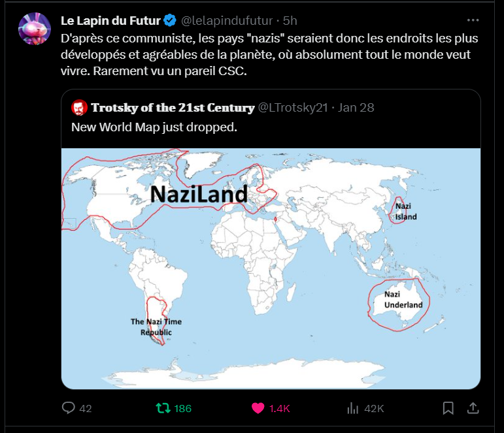
Task: Open the quoted tweet's Jan 28 date
Action: [x=356, y=107]
